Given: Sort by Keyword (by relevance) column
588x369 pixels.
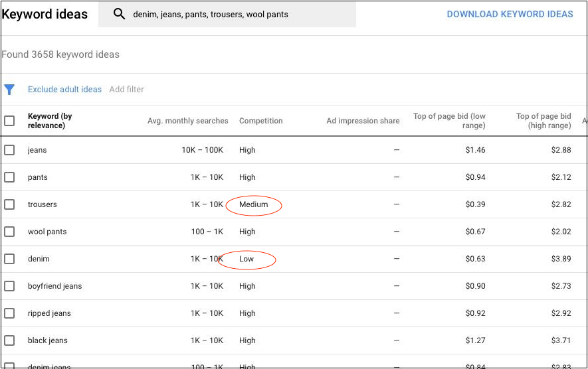Looking at the screenshot, I should 50,121.
